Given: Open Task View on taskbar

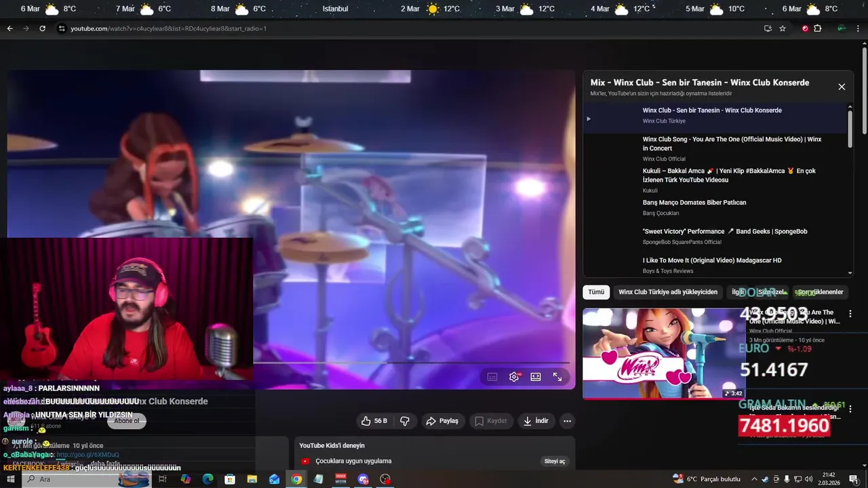Looking at the screenshot, I should pos(163,479).
